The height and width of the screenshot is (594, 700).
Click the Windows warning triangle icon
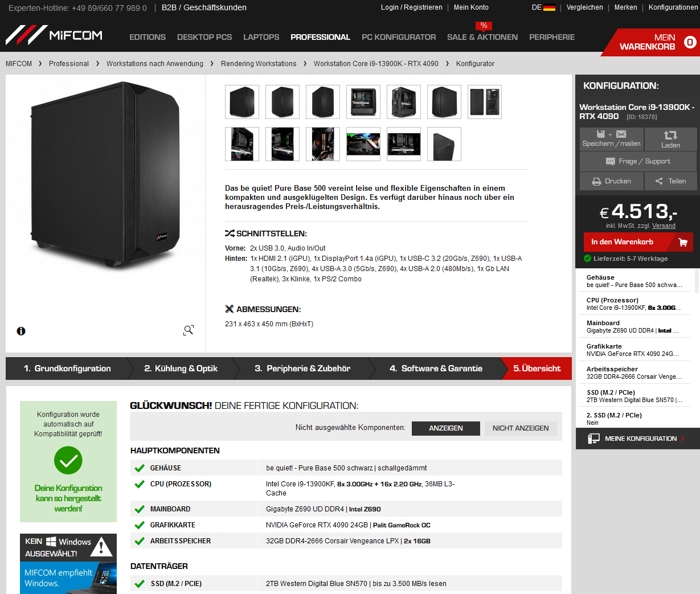coord(101,547)
